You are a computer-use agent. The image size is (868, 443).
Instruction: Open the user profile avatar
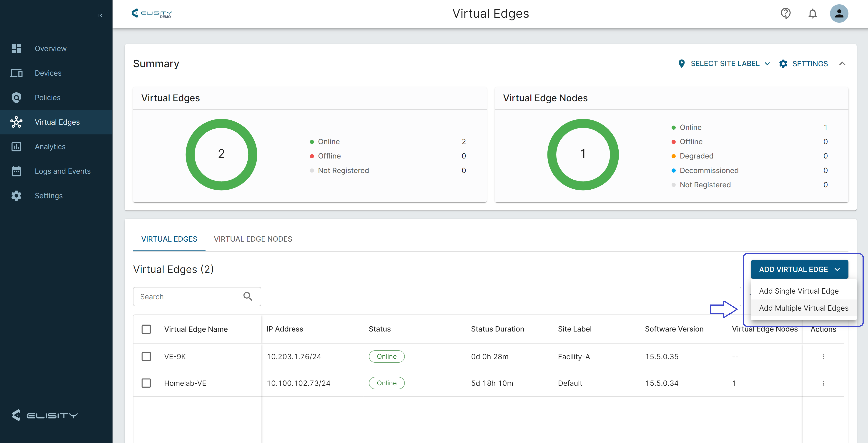point(839,13)
